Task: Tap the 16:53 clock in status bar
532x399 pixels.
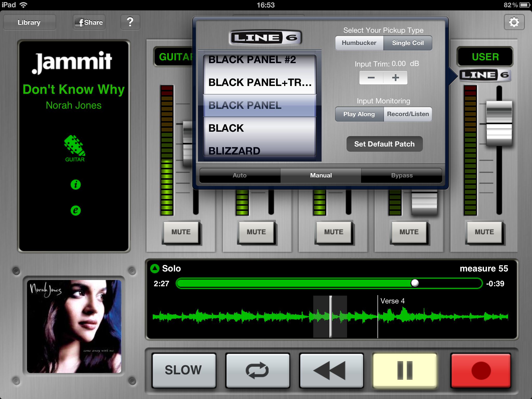Action: [265, 5]
